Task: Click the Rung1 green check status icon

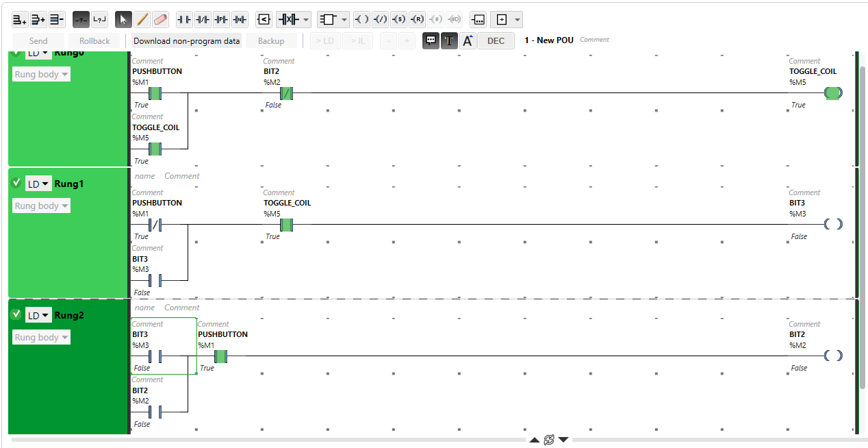Action: point(16,183)
